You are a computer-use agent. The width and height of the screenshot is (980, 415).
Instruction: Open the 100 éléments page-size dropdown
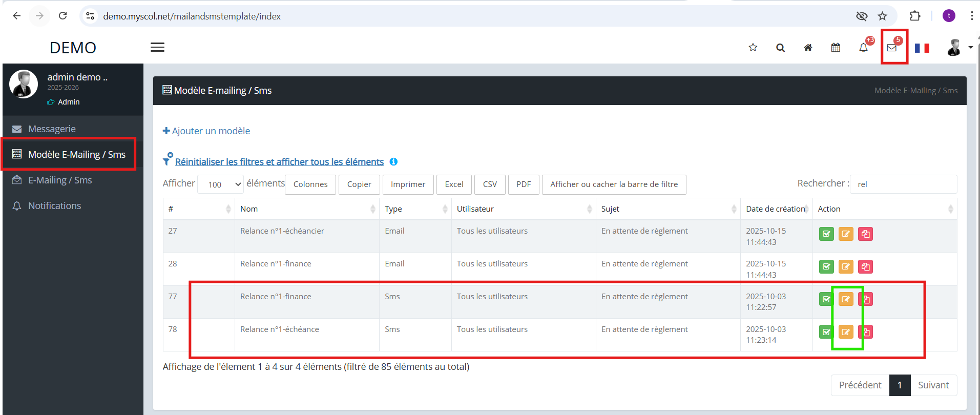click(x=220, y=184)
